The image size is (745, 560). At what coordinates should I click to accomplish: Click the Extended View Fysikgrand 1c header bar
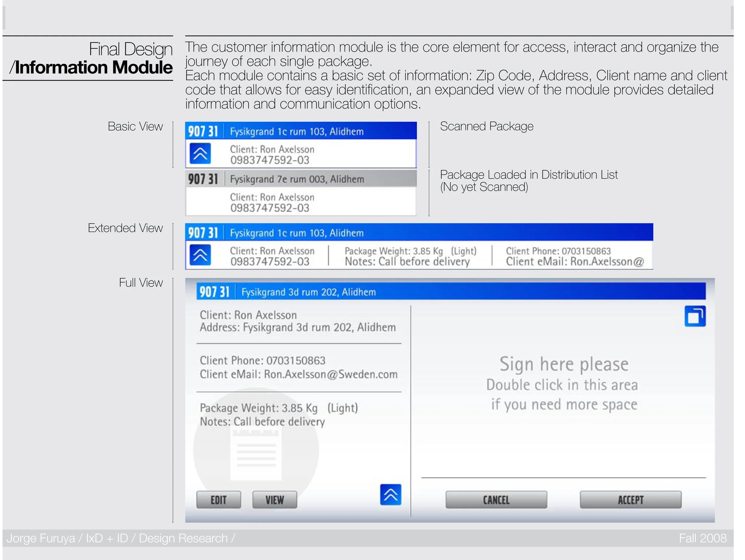[x=297, y=233]
